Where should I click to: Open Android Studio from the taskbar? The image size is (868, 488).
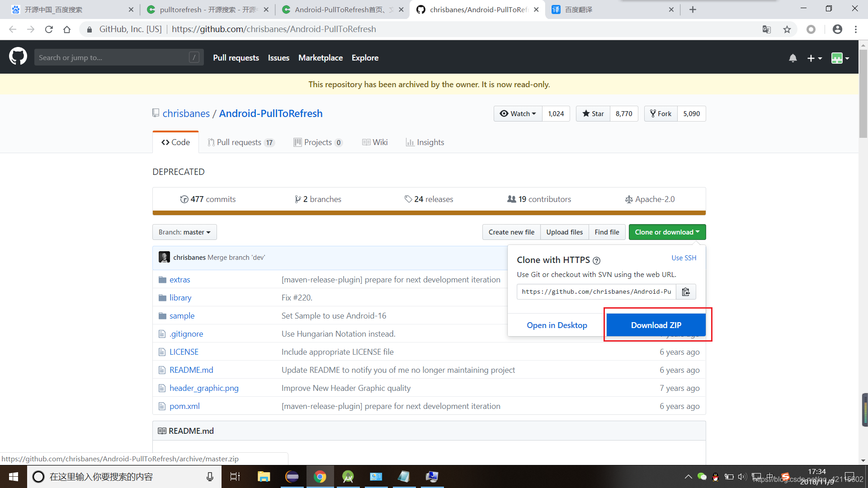pos(348,477)
